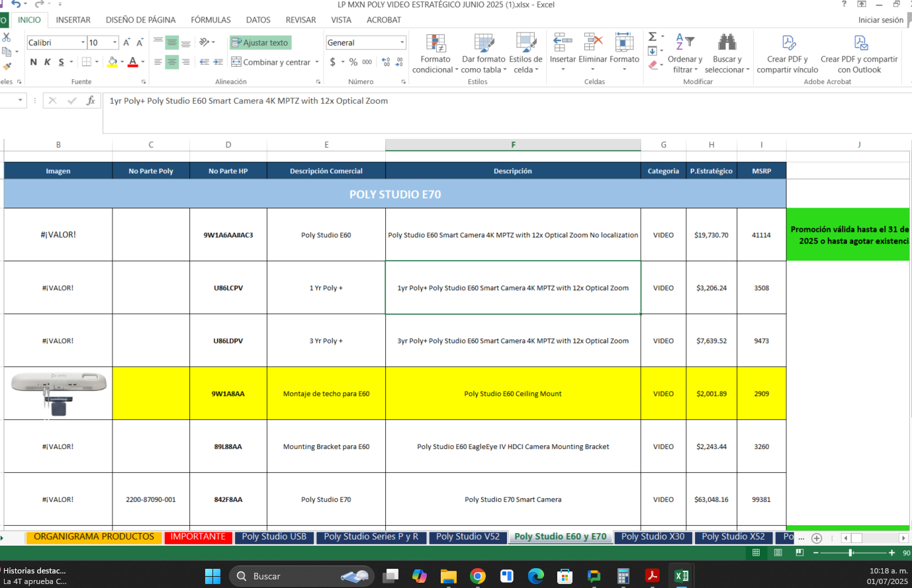Image resolution: width=912 pixels, height=588 pixels.
Task: Click Crear PDF y compartir vínculo
Action: click(788, 53)
